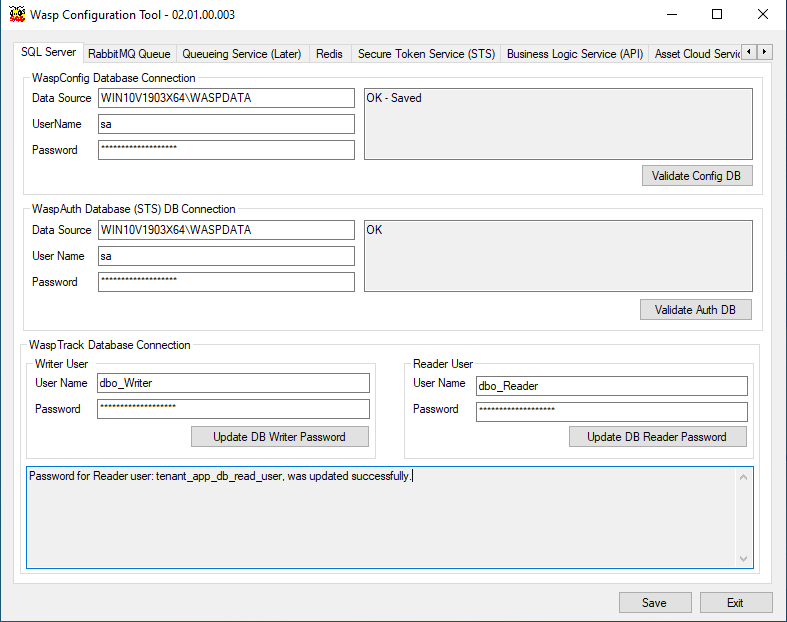787x622 pixels.
Task: Click the Wasp application icon in title bar
Action: click(x=17, y=14)
